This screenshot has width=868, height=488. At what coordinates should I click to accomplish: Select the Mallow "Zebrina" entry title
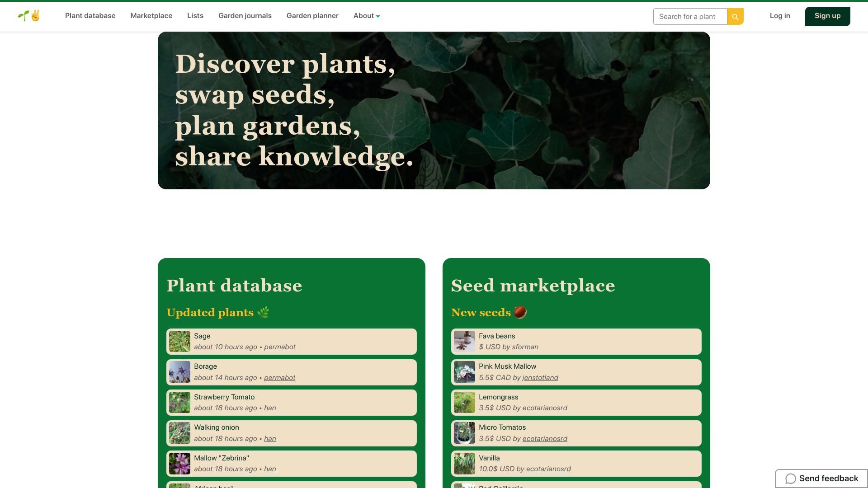[x=222, y=458]
